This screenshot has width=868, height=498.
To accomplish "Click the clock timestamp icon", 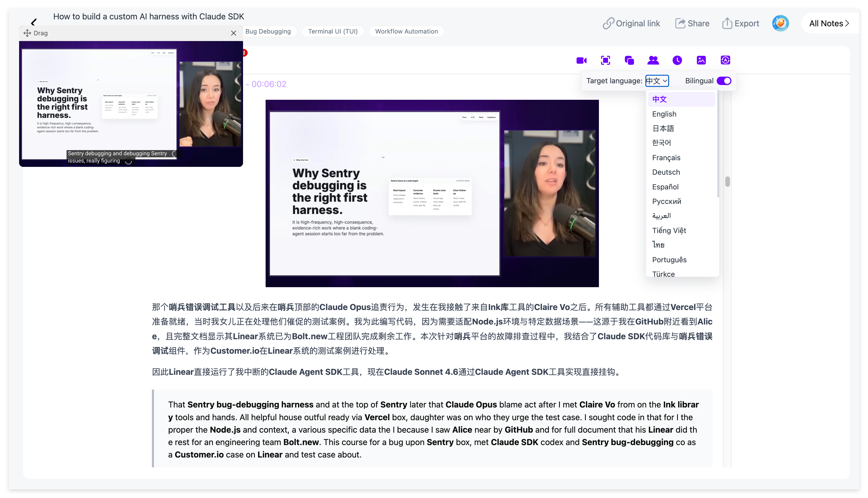I will pos(677,60).
